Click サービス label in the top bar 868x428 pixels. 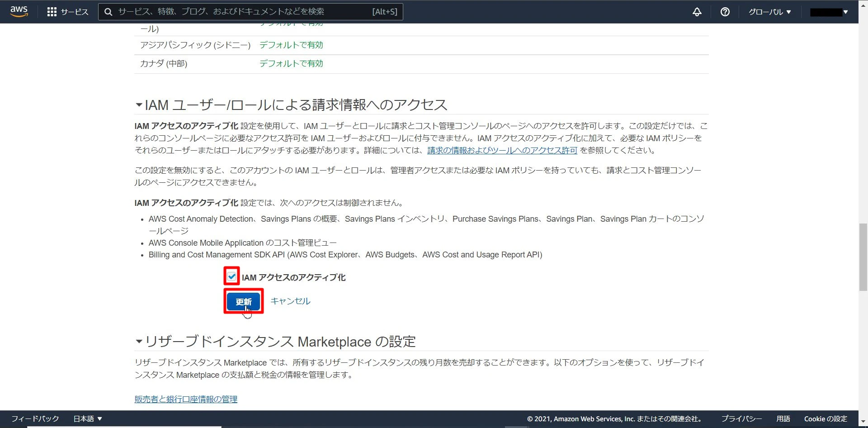(x=75, y=12)
